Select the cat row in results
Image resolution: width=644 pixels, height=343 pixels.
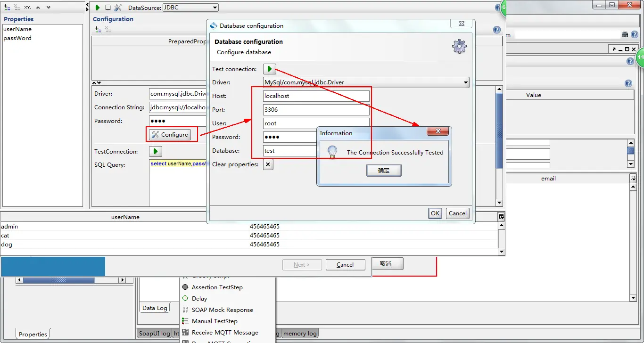point(249,236)
